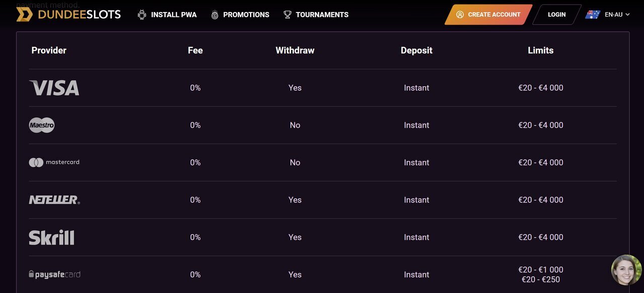Open the Tournaments page

322,15
